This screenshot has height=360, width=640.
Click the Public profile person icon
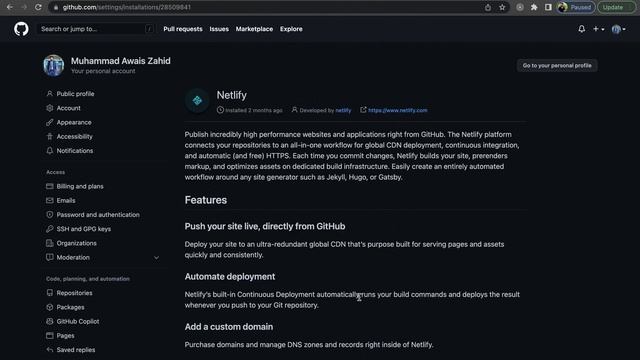49,93
